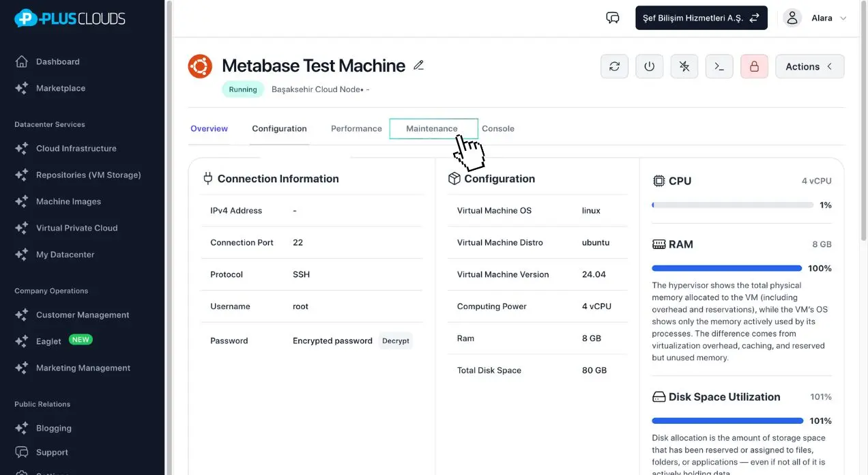
Task: Switch company via Şef Bilişim Hizmetleri selector
Action: 701,18
